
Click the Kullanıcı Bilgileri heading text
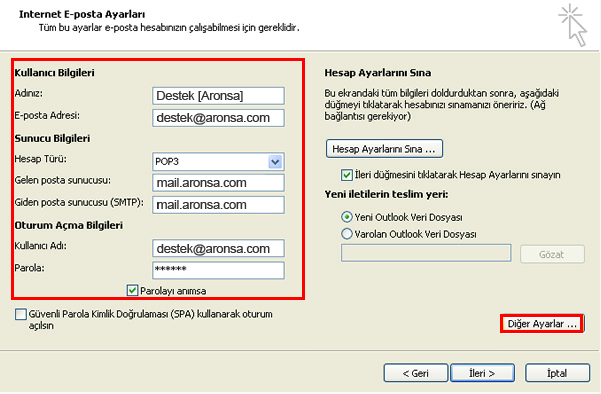[54, 73]
